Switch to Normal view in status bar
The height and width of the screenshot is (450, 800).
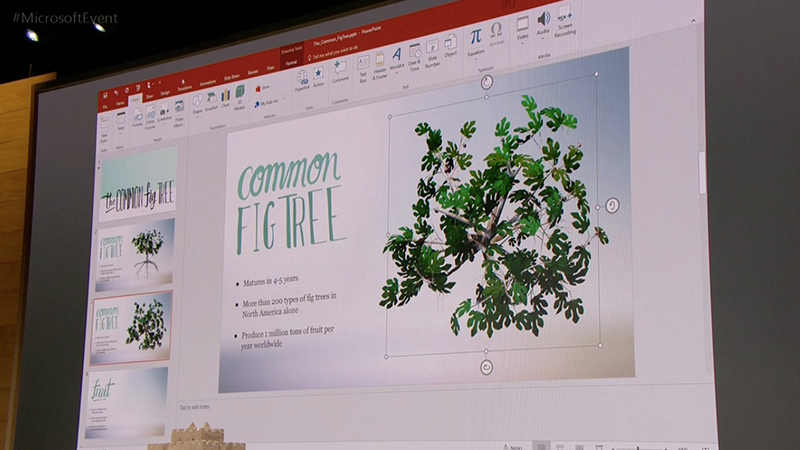point(541,447)
